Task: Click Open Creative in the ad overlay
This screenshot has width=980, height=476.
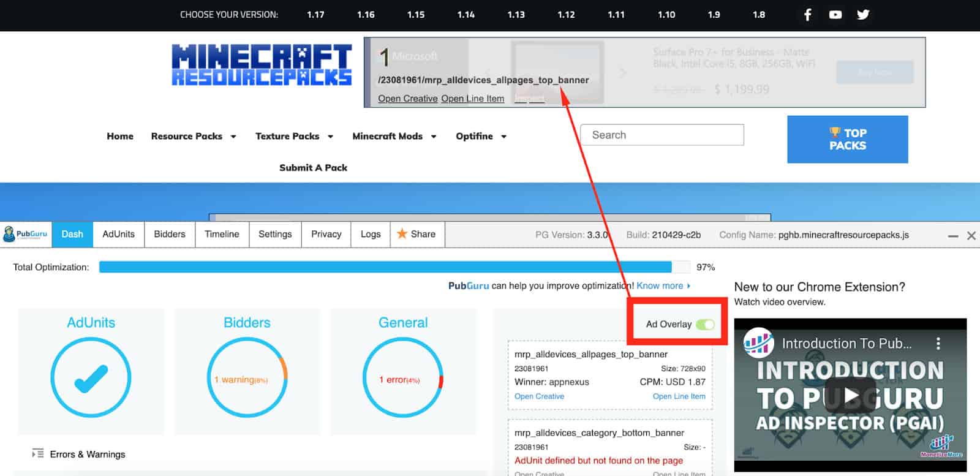Action: [x=408, y=98]
